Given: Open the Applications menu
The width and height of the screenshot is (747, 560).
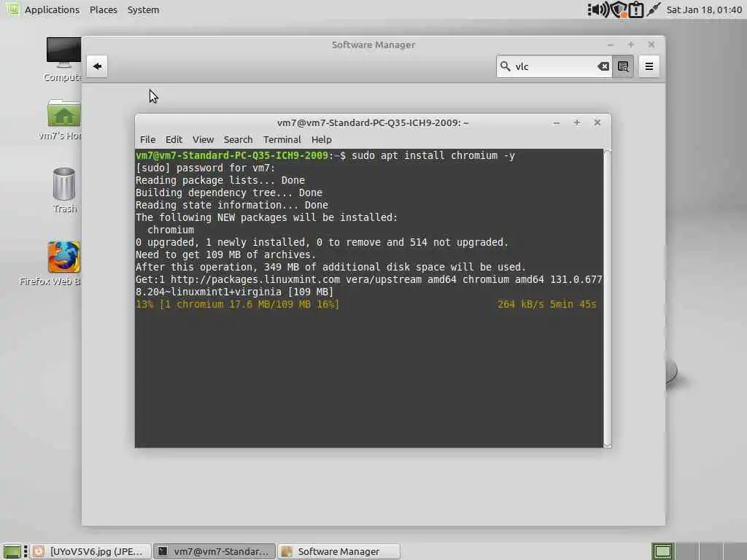Looking at the screenshot, I should coord(52,9).
